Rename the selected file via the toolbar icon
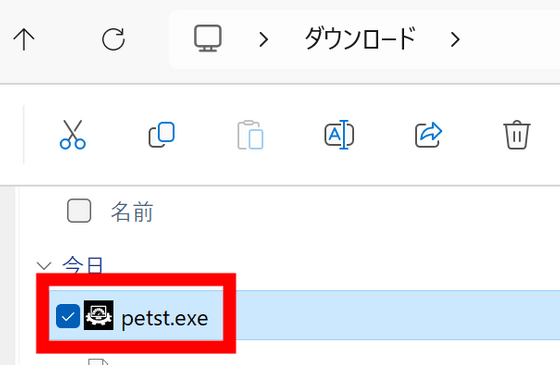This screenshot has width=560, height=365. [339, 135]
